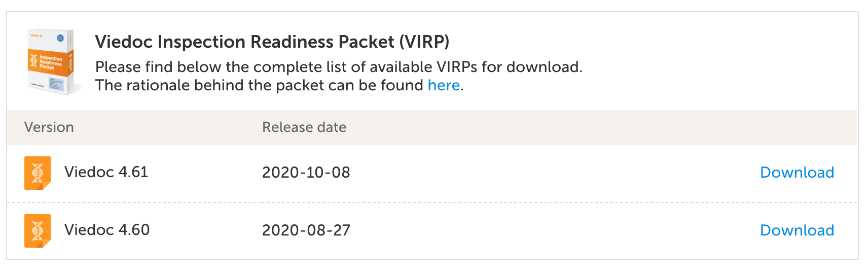Select the Viedoc 4.60 version label
The height and width of the screenshot is (269, 868).
[x=107, y=230]
